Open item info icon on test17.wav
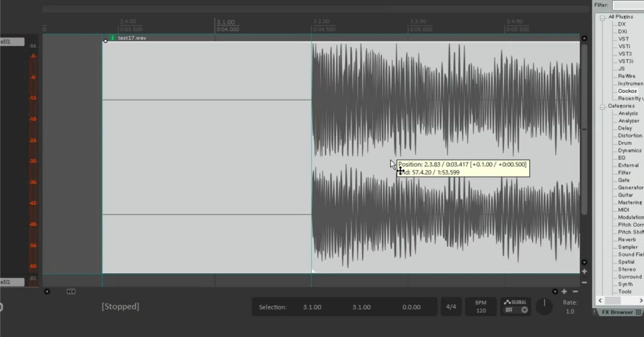Viewport: 644px width, 337px height. 112,38
